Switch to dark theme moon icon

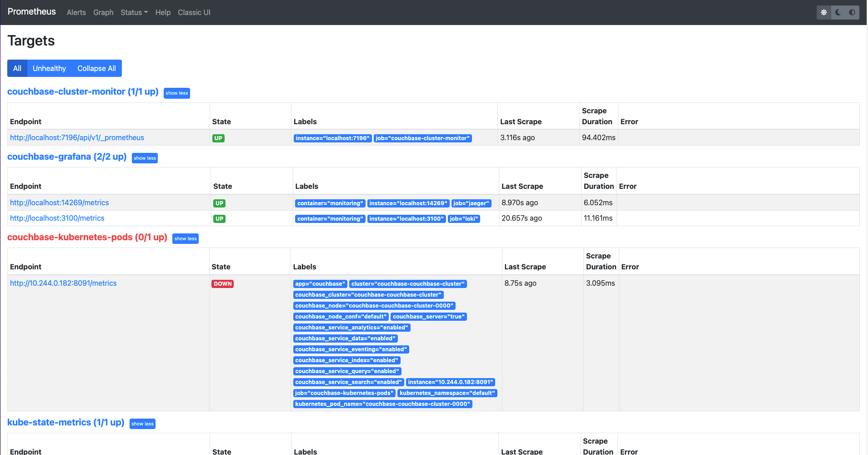(x=838, y=12)
